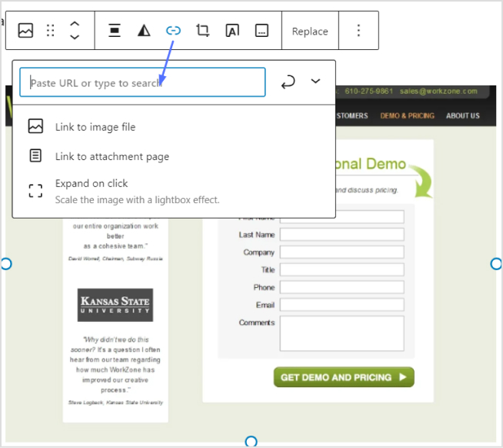Click the Company field in image
Screen dimensions: 503x448
(x=342, y=252)
